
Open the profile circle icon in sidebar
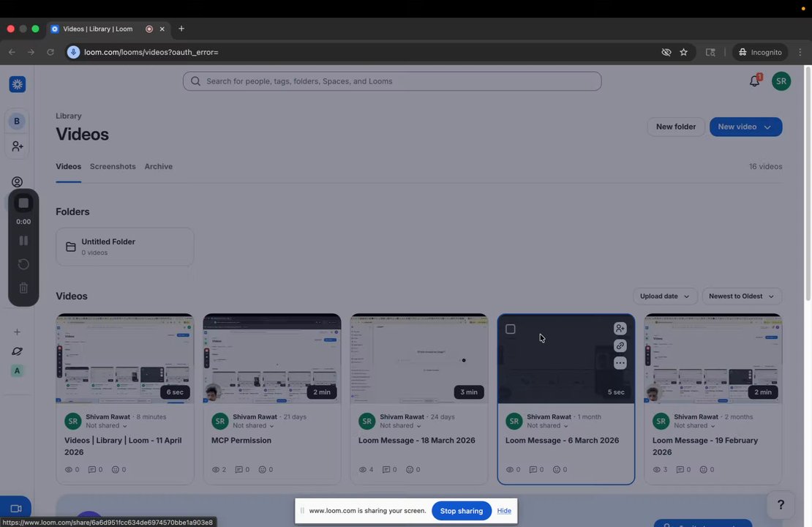pos(17,182)
